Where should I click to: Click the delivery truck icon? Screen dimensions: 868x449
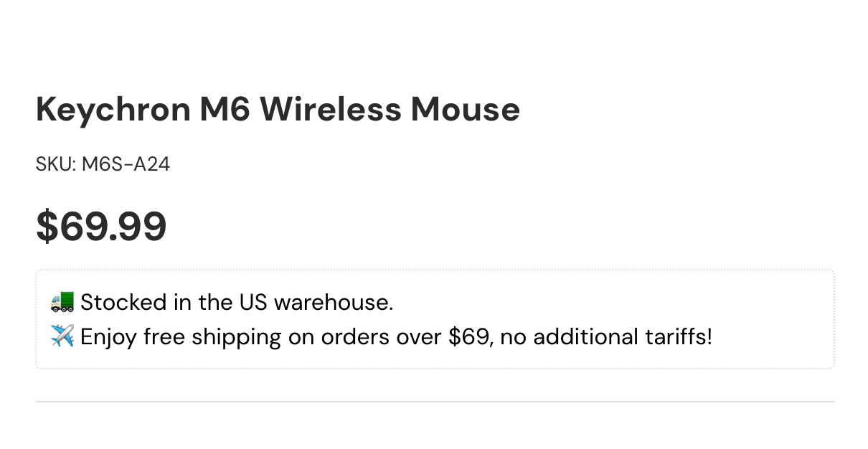(x=62, y=302)
